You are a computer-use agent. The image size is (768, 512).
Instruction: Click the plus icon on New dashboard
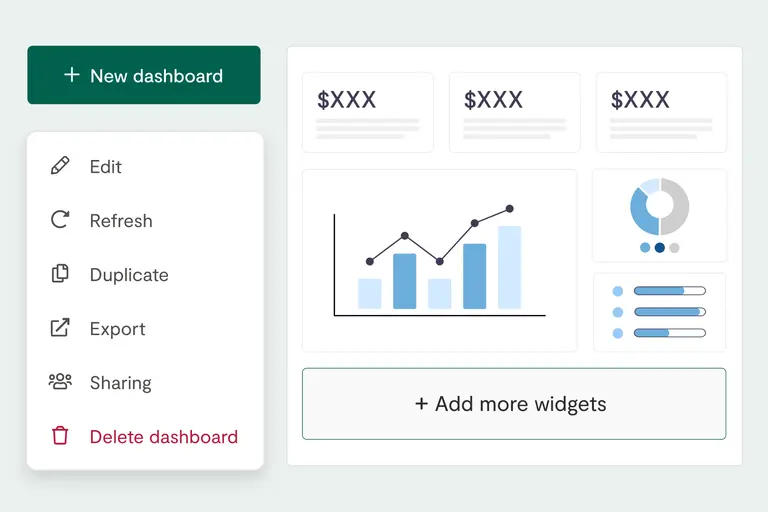71,75
